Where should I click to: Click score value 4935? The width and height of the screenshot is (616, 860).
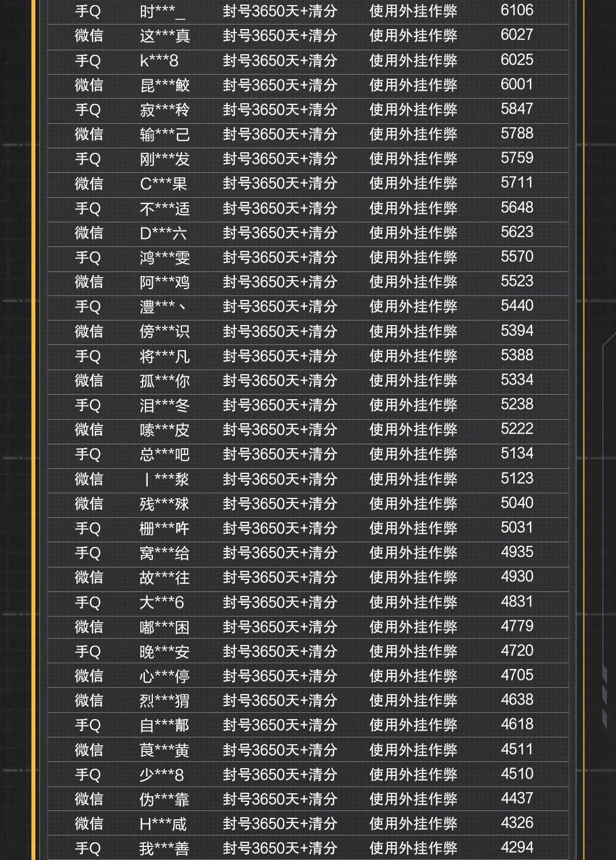(x=517, y=552)
